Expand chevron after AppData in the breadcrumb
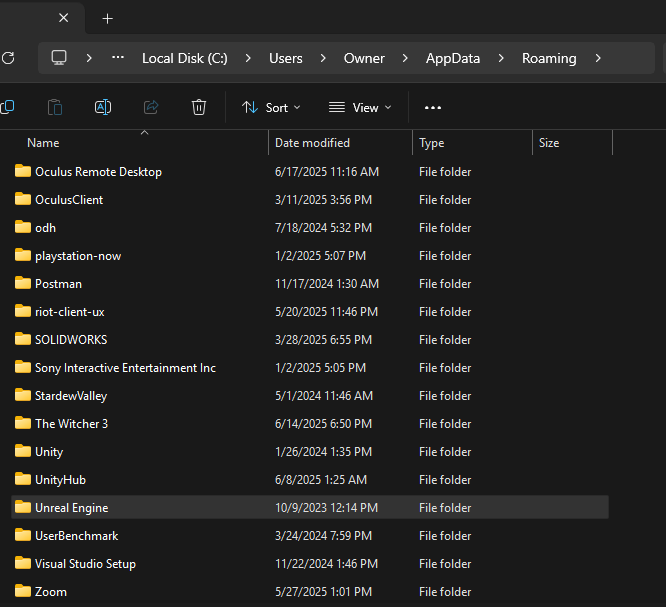The height and width of the screenshot is (607, 666). coord(501,58)
